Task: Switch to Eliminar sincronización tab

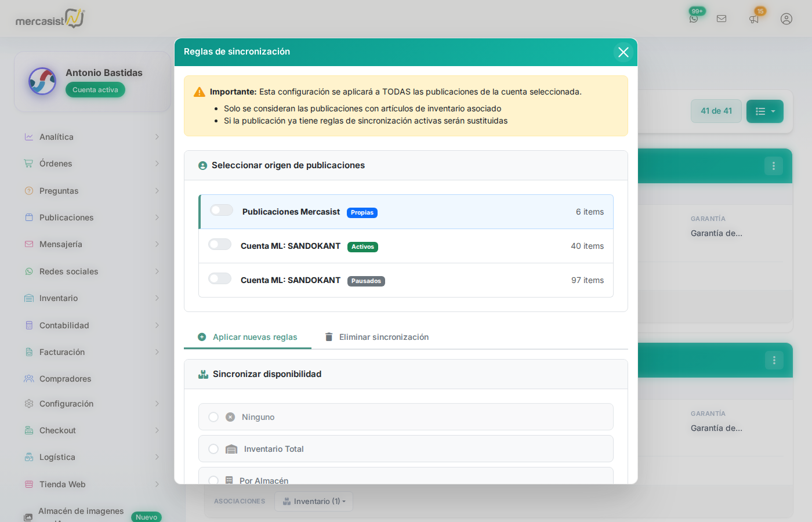Action: click(377, 337)
